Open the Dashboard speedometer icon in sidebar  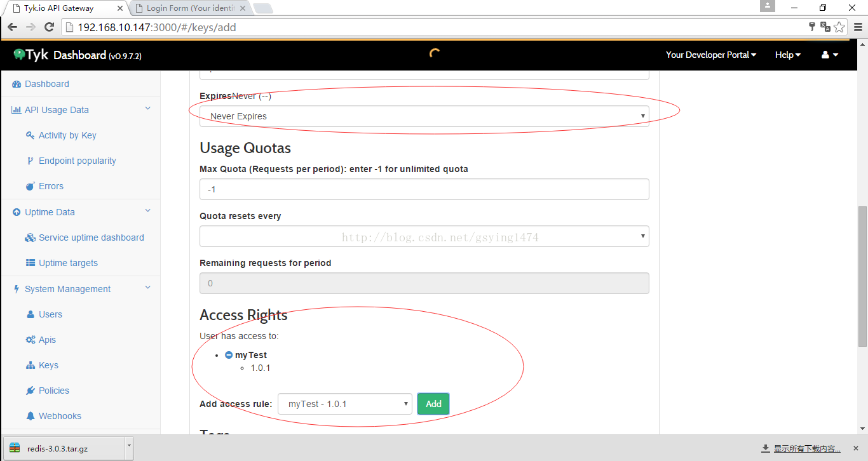17,84
